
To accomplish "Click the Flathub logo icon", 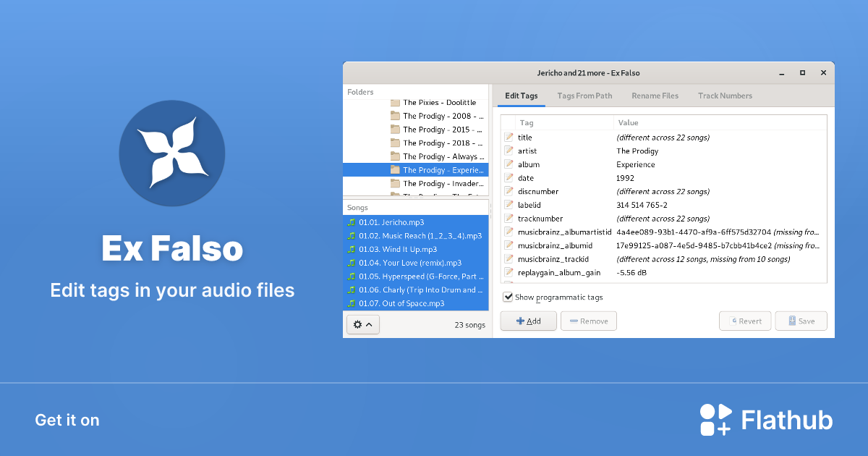I will (715, 420).
